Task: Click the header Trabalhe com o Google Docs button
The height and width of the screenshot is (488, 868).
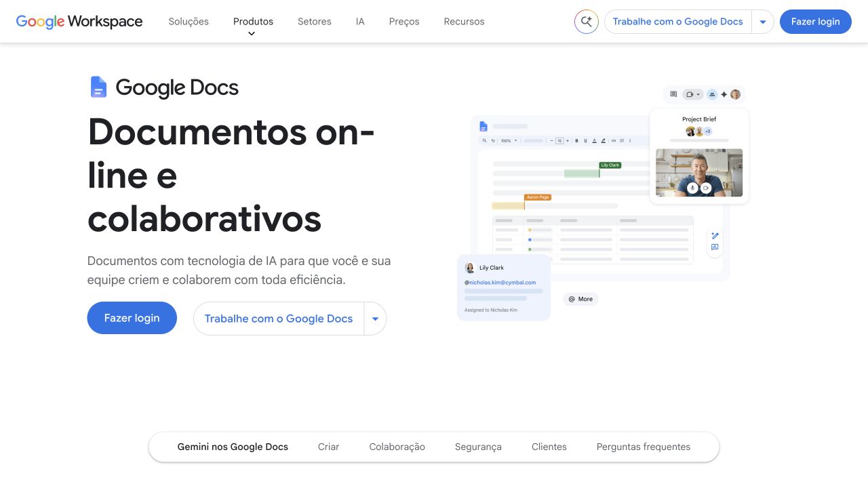Action: click(678, 22)
